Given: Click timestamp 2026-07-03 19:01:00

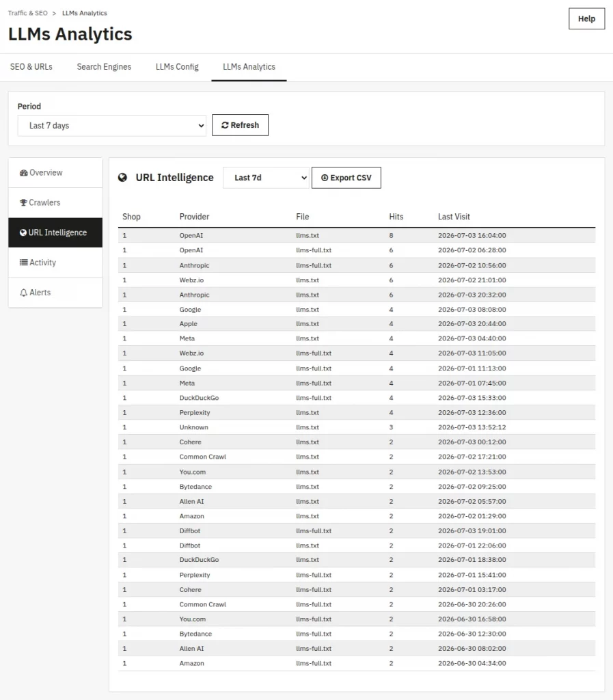Looking at the screenshot, I should 472,530.
